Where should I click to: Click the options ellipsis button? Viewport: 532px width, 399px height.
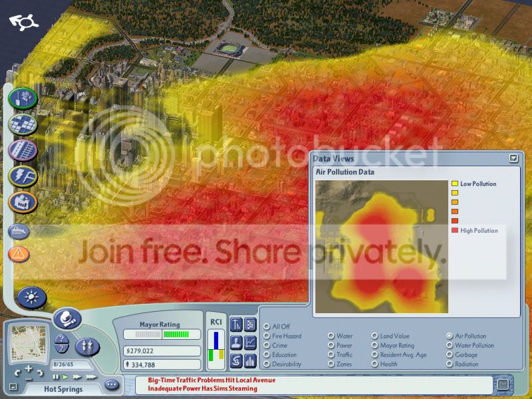112,384
